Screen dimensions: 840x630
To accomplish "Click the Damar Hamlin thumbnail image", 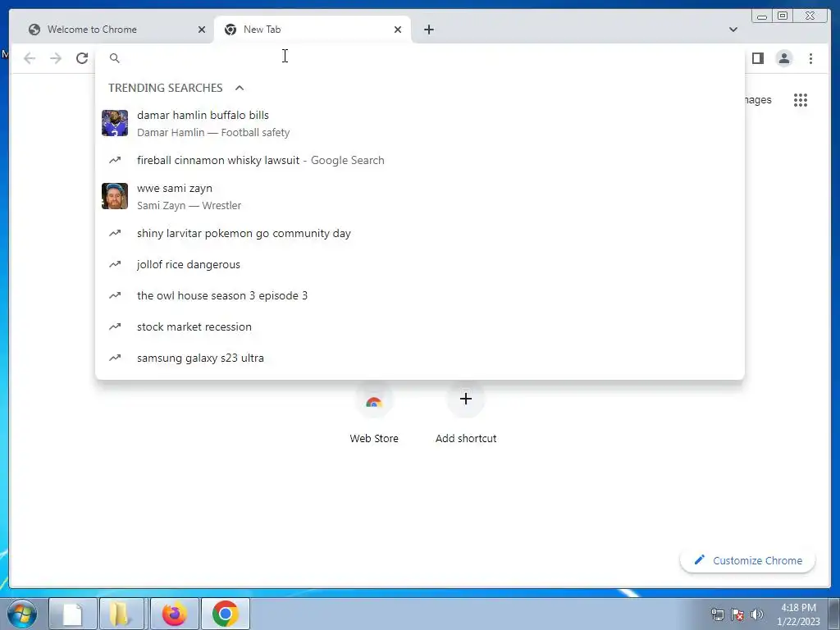I will click(x=115, y=123).
